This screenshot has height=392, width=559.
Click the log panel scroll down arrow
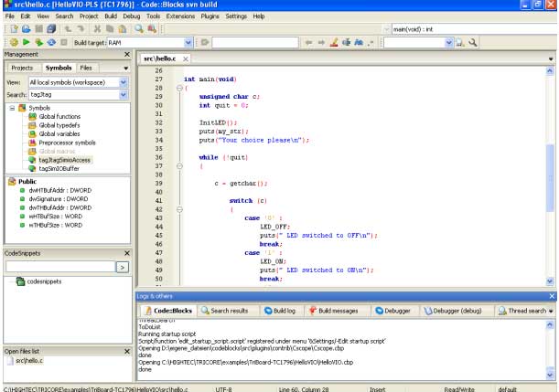[x=550, y=375]
